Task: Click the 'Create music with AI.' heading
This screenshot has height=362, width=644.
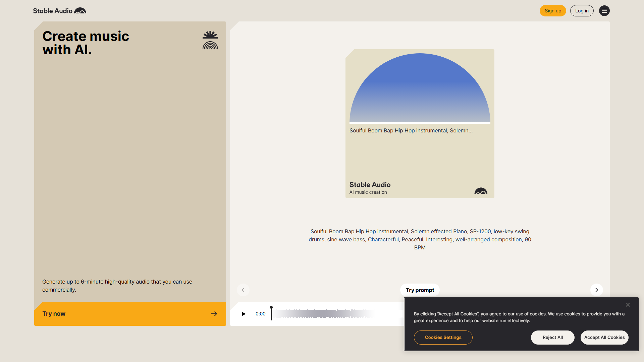Action: 86,43
